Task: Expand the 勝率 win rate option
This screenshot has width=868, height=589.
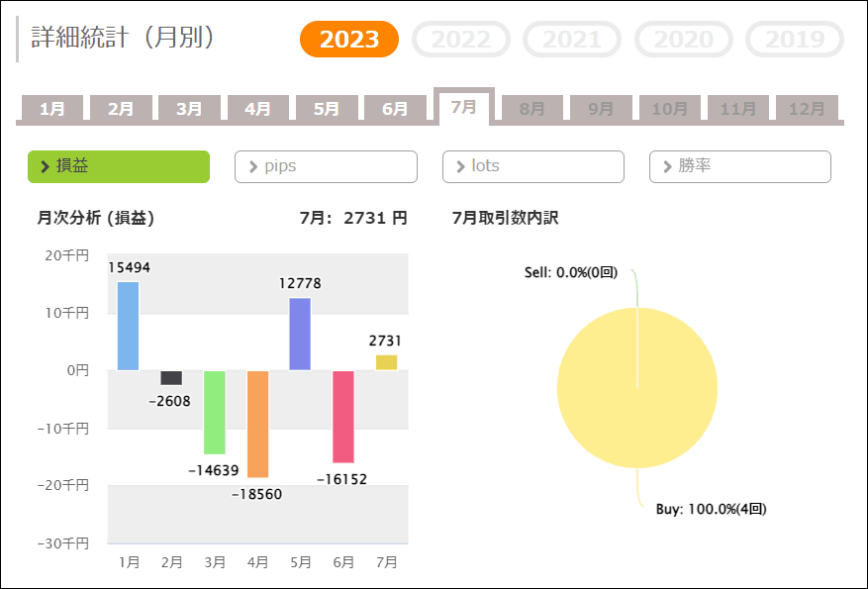Action: coord(739,166)
